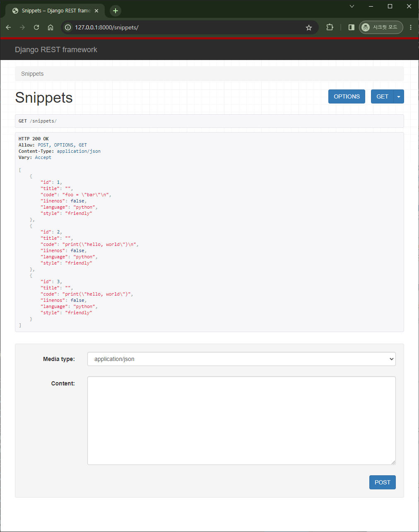This screenshot has width=419, height=532.
Task: Click the 'Media type:' label
Action: [x=59, y=359]
